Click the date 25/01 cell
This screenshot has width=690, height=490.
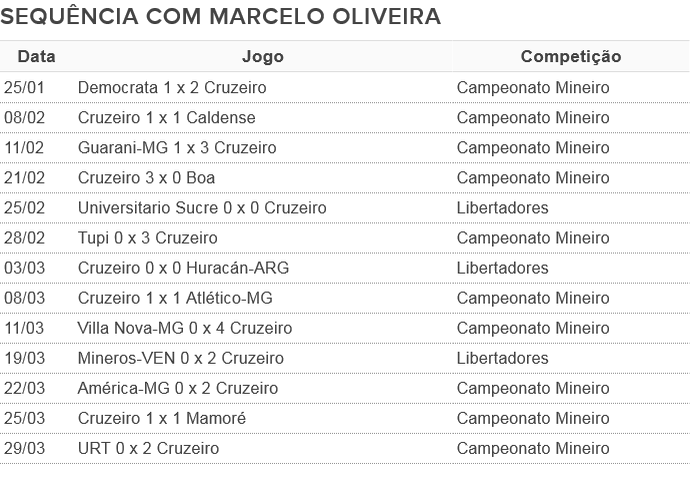[x=24, y=88]
